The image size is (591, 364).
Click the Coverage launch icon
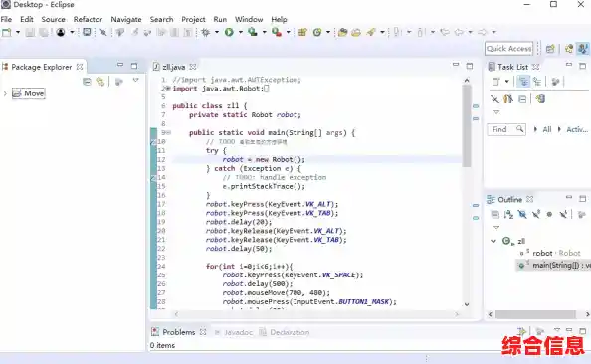point(253,32)
